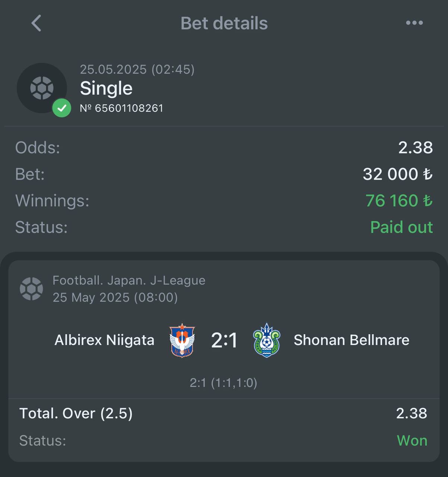Tap the green checkmark badge

(62, 108)
